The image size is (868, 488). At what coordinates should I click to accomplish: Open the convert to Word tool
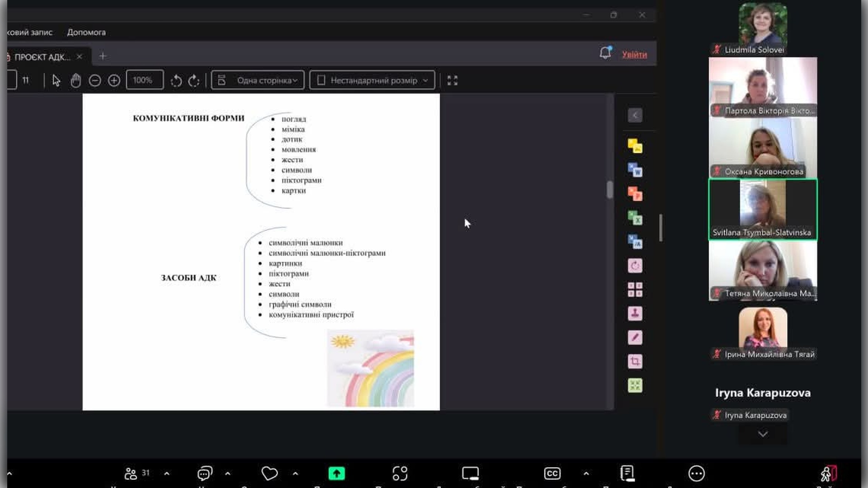click(635, 170)
